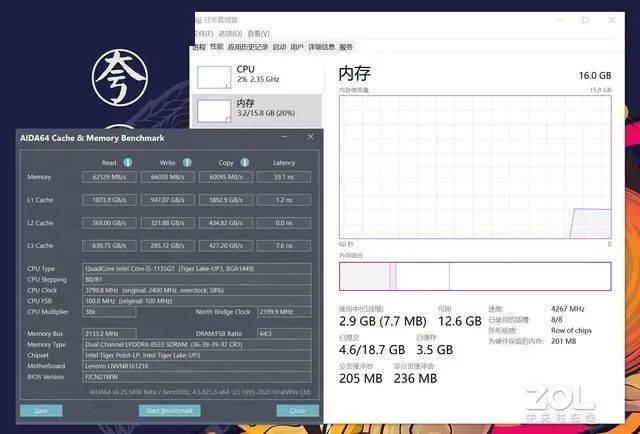The image size is (640, 434).
Task: Click Start Benchmark button
Action: 169,410
